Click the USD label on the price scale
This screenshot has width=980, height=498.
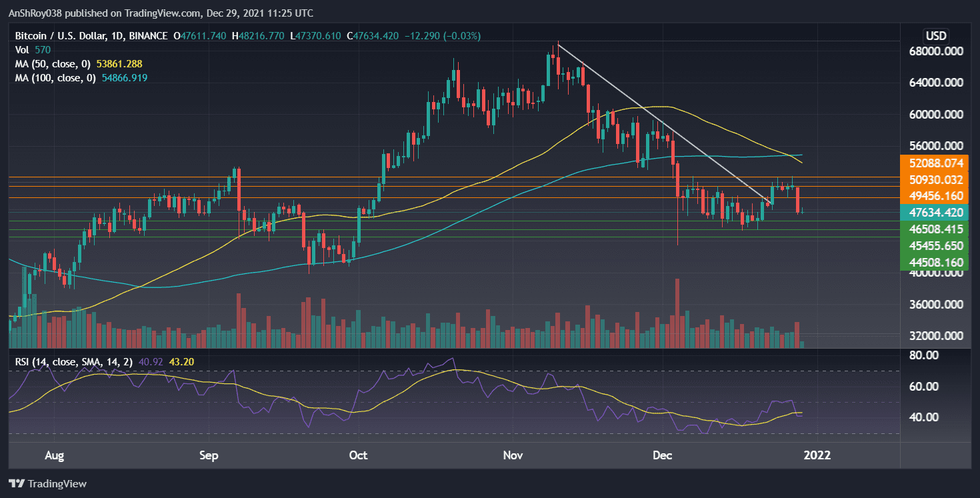(x=935, y=36)
